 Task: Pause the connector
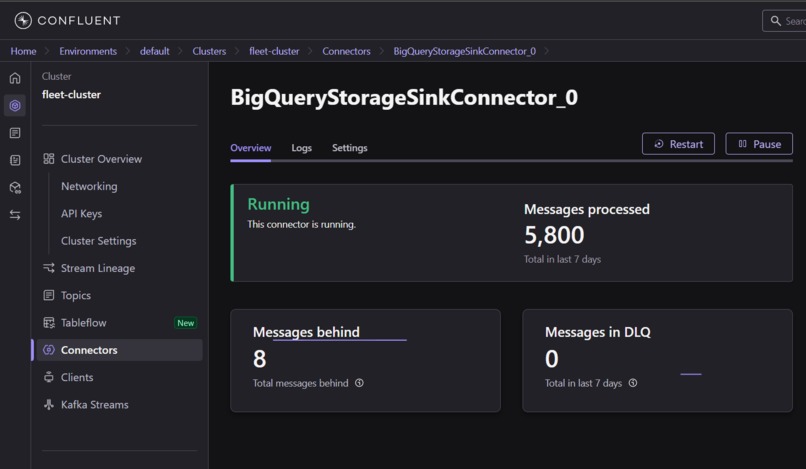click(759, 144)
